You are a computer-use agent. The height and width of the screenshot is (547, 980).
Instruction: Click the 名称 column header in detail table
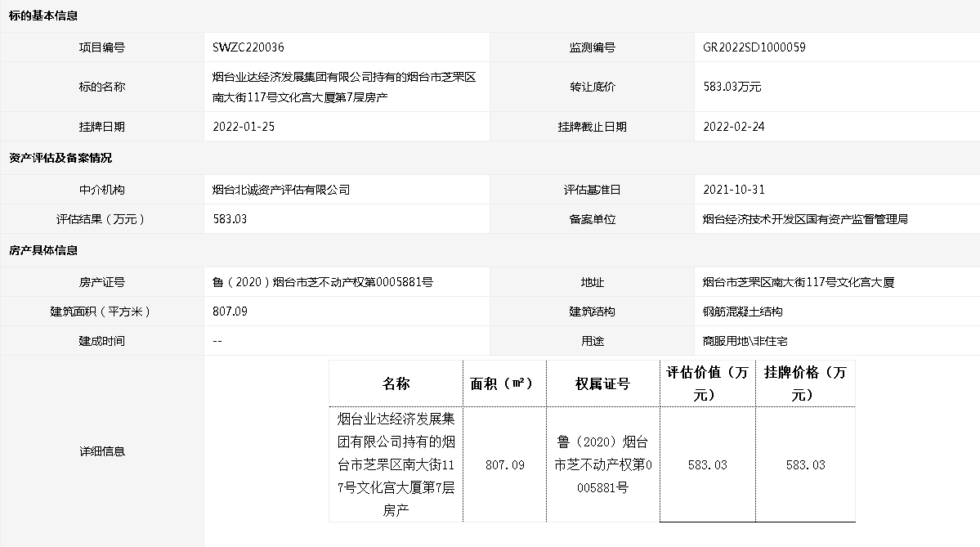[x=396, y=383]
